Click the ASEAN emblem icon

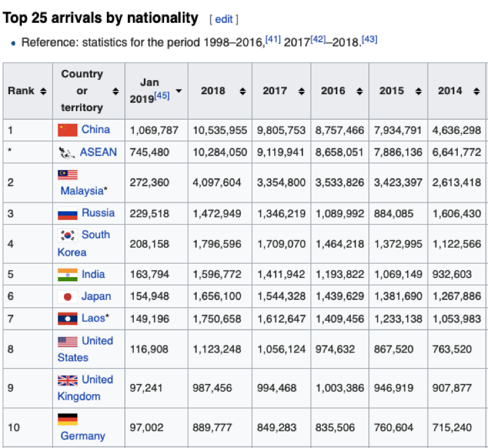[x=67, y=153]
